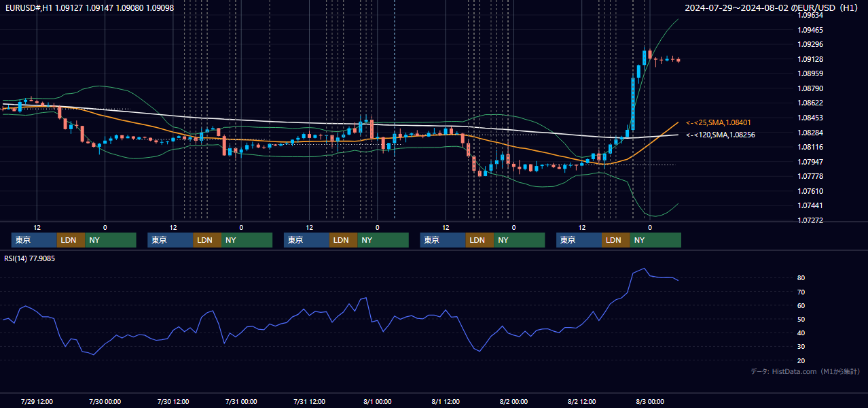This screenshot has width=868, height=408.
Task: Click the 8/2 00:00 date label
Action: pos(513,401)
